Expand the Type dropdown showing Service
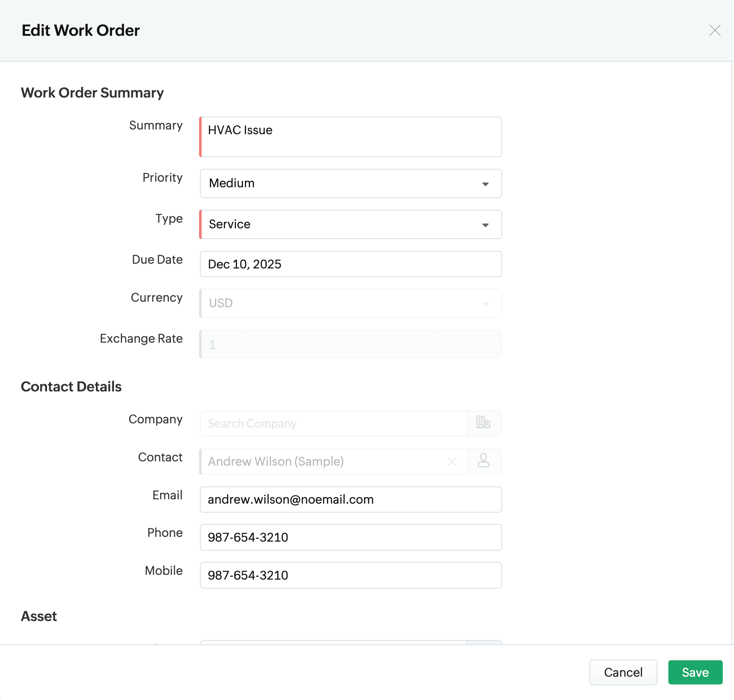Image resolution: width=734 pixels, height=700 pixels. [485, 225]
